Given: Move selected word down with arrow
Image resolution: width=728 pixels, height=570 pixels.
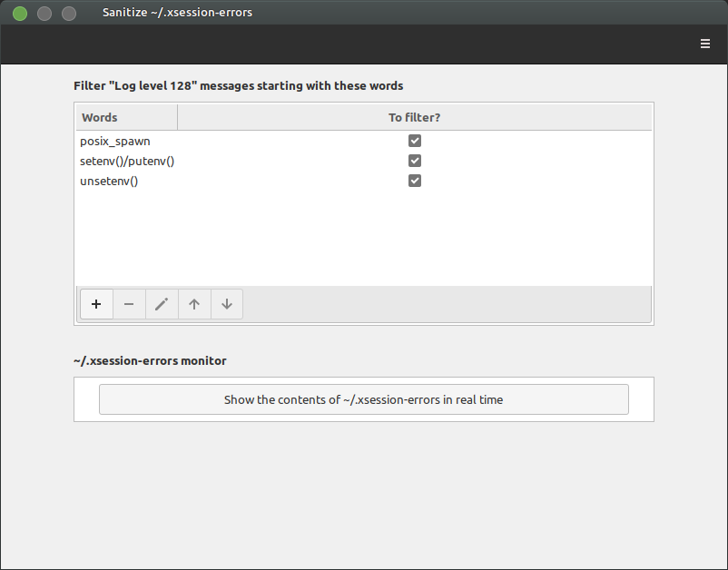Looking at the screenshot, I should tap(227, 304).
